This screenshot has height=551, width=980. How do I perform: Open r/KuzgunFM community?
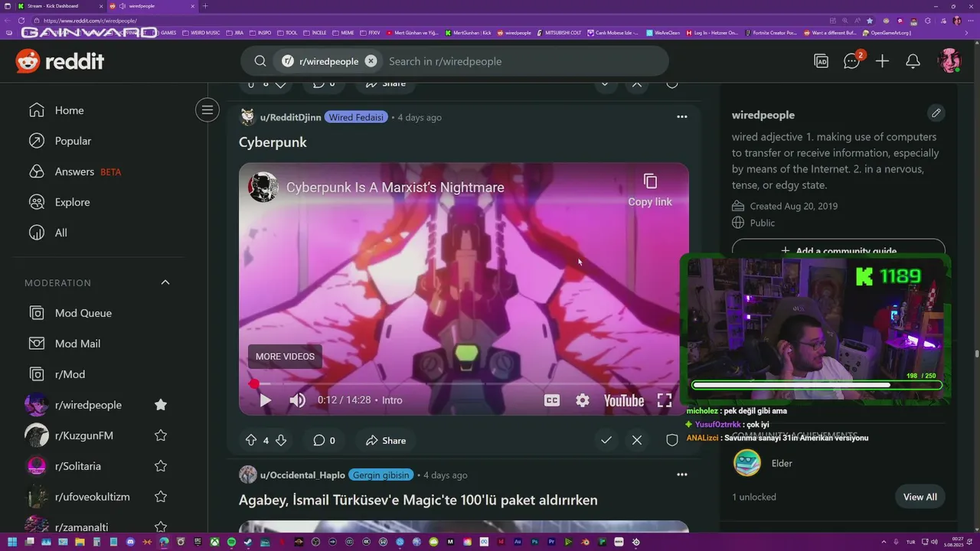(84, 435)
